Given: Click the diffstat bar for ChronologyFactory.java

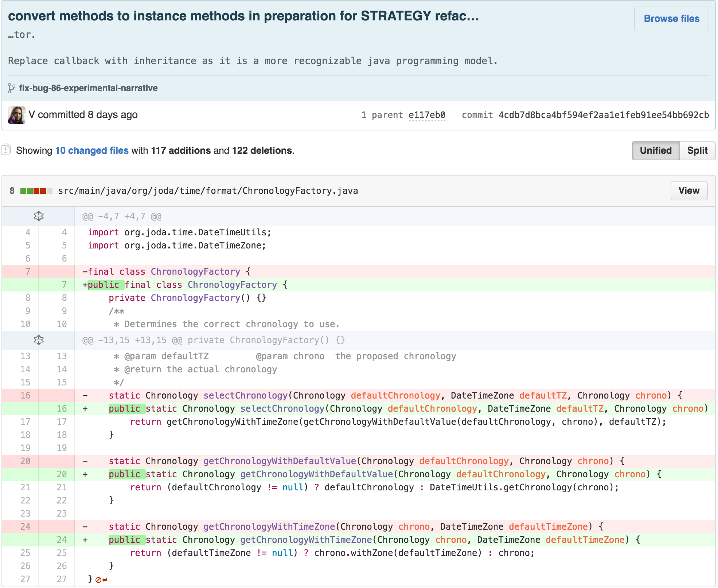Looking at the screenshot, I should pyautogui.click(x=36, y=191).
